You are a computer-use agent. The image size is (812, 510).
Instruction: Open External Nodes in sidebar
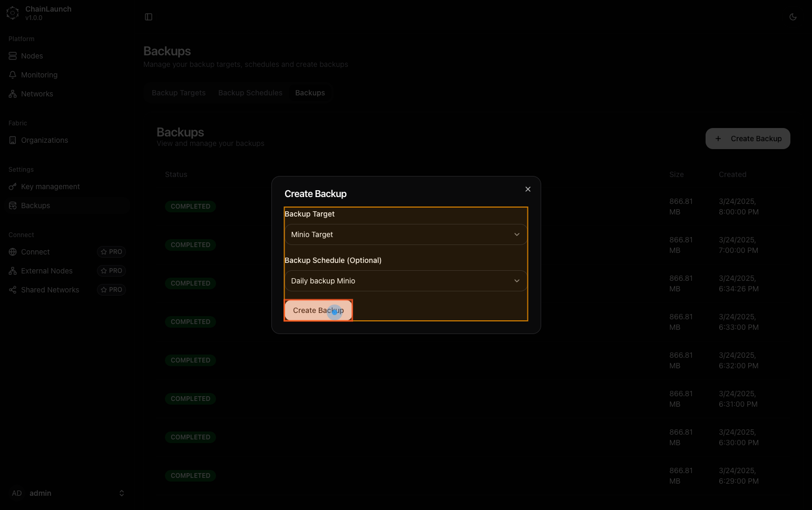click(x=46, y=271)
